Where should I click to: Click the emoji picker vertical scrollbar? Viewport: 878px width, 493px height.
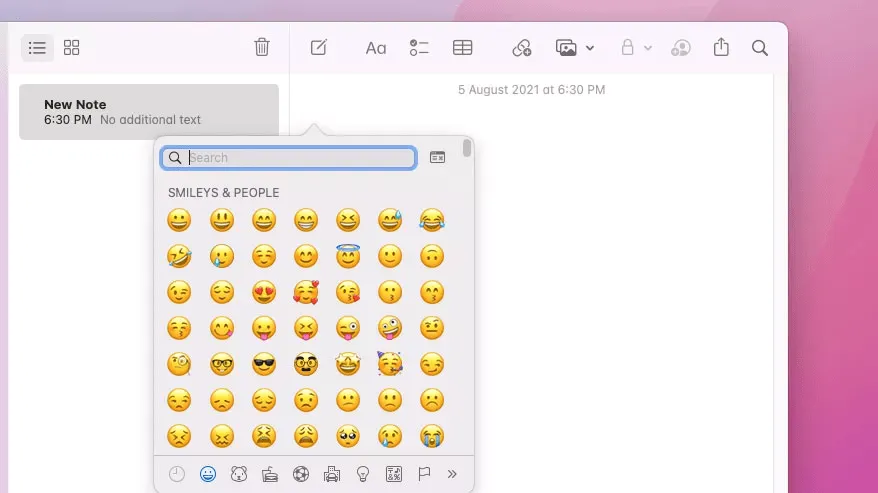click(467, 150)
